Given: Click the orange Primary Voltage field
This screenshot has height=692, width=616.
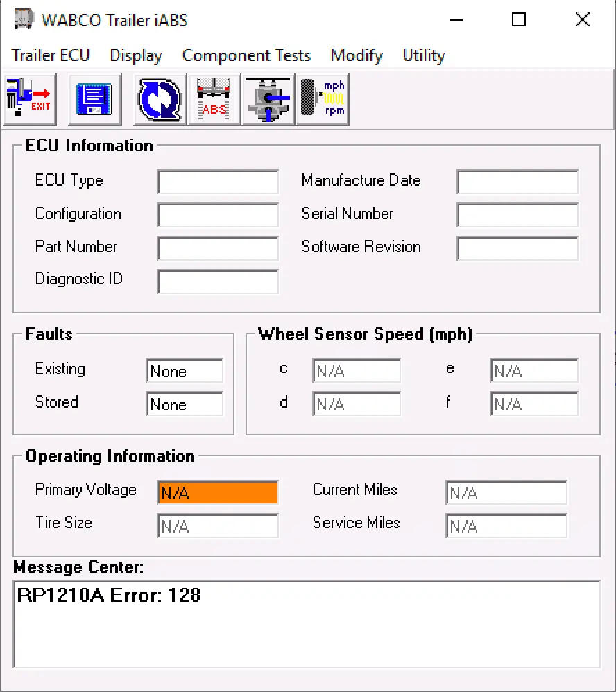Looking at the screenshot, I should tap(218, 492).
